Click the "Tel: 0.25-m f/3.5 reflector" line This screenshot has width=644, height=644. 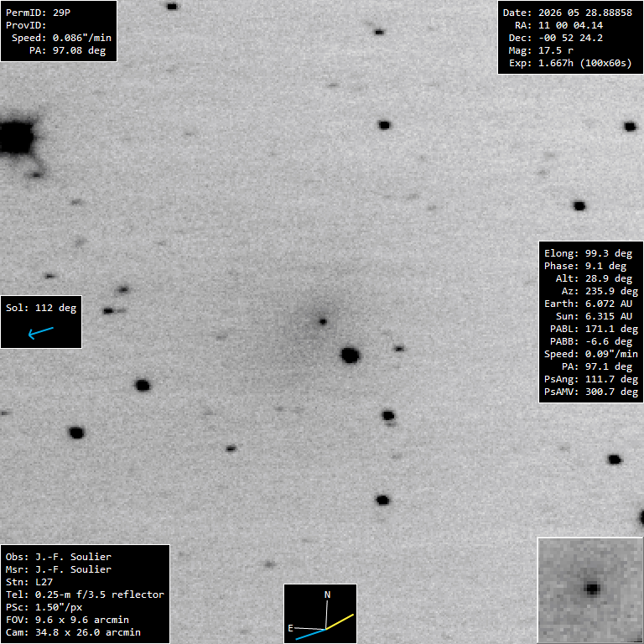(85, 595)
